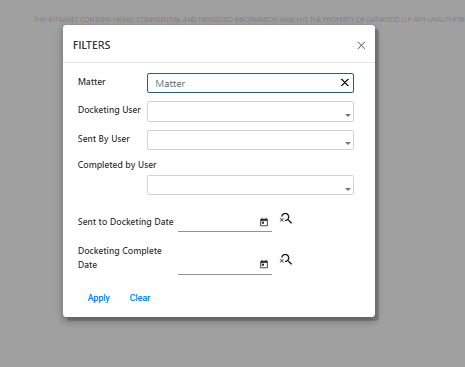
Task: Click the Completed by User label
Action: [117, 165]
